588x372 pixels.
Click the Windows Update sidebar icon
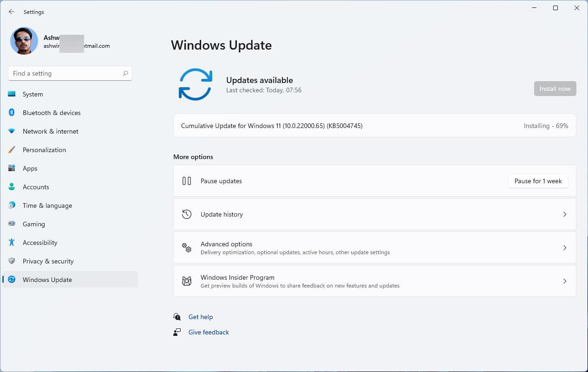click(x=12, y=279)
